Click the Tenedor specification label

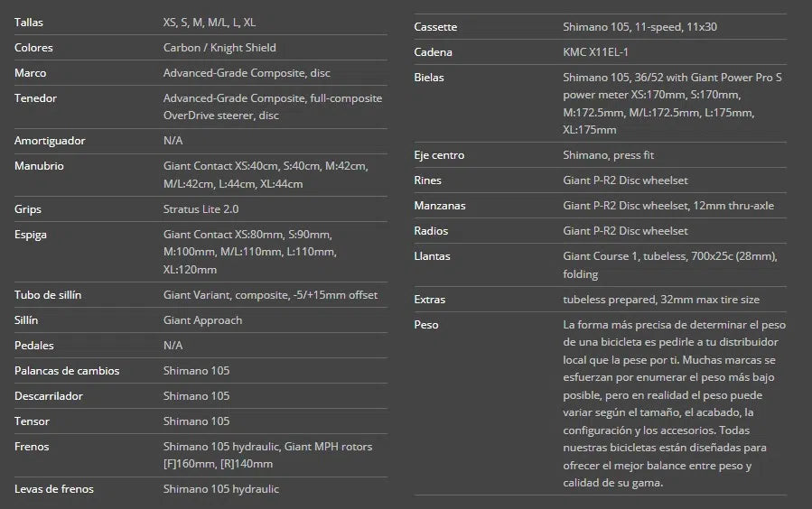[35, 97]
